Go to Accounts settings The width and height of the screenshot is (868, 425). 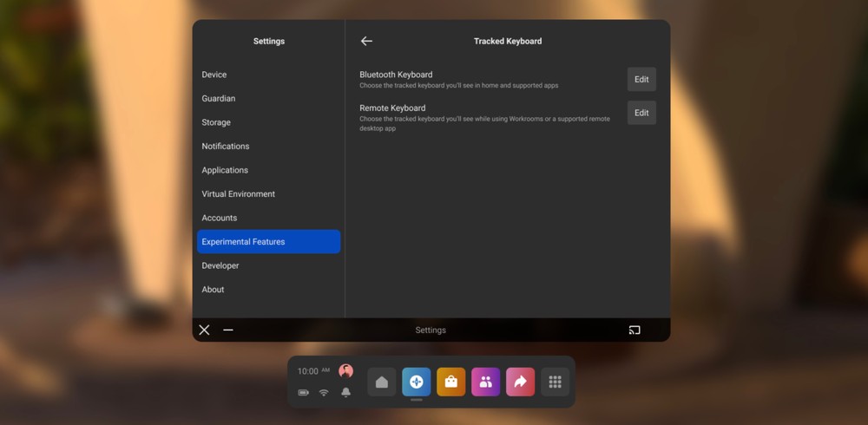click(x=268, y=218)
